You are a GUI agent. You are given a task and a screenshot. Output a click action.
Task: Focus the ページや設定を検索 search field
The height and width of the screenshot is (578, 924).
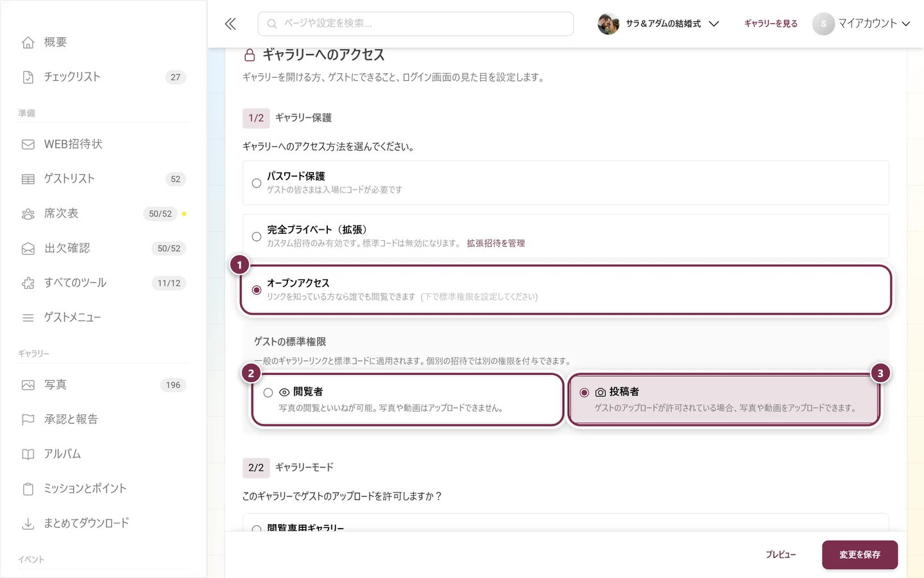coord(416,24)
